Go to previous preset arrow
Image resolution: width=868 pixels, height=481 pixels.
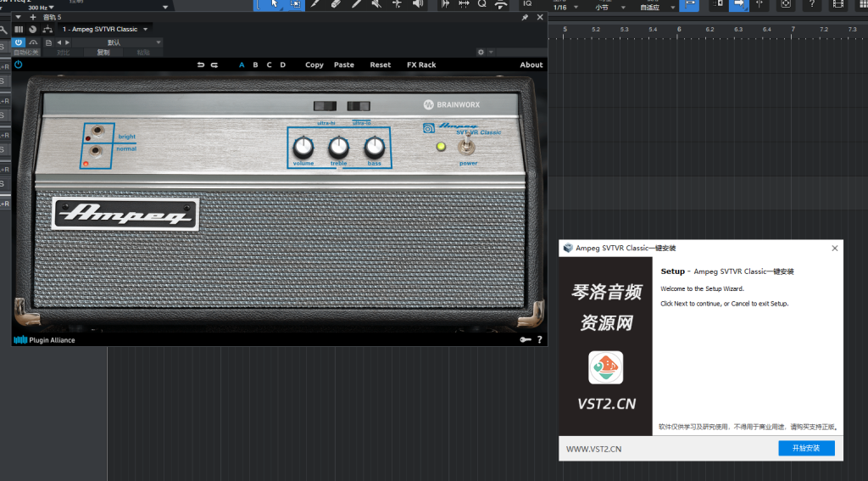pos(59,42)
